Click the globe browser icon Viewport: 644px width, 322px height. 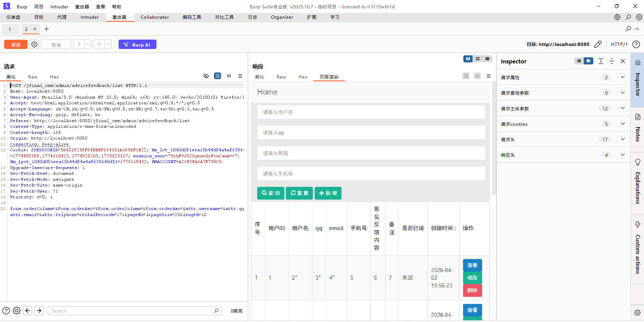tap(617, 17)
